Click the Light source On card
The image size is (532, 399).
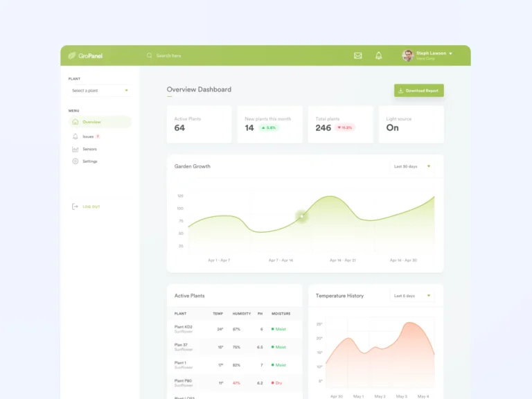(411, 124)
